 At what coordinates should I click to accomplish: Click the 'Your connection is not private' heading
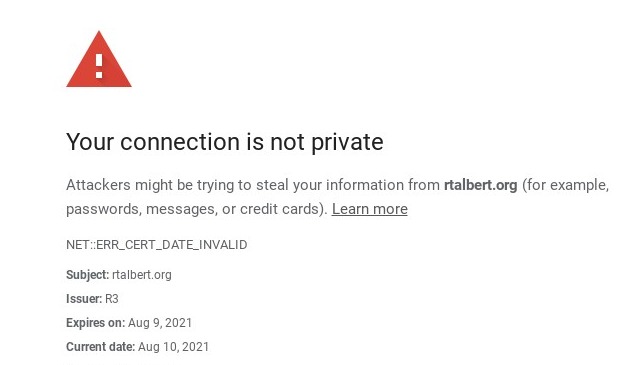[225, 142]
